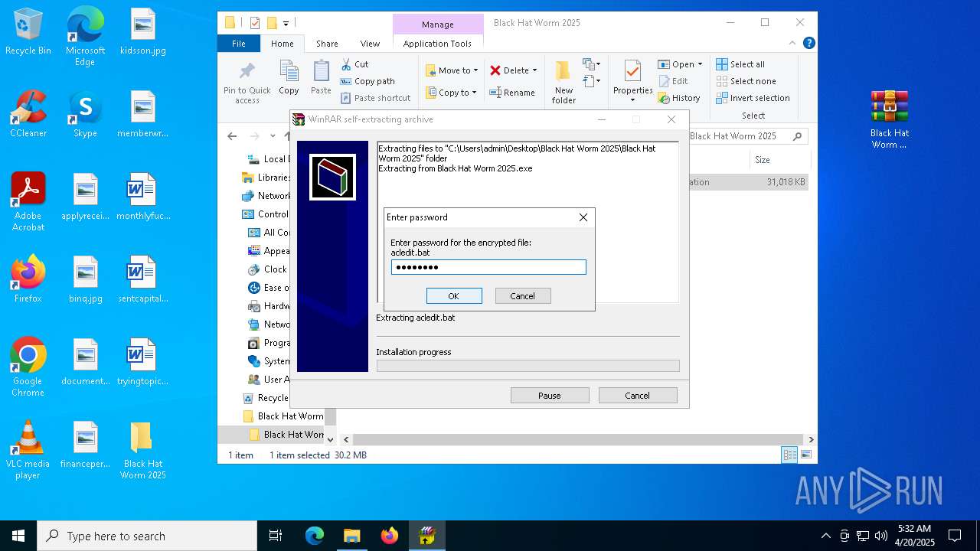Click the password input field
This screenshot has height=551, width=980.
(x=488, y=267)
